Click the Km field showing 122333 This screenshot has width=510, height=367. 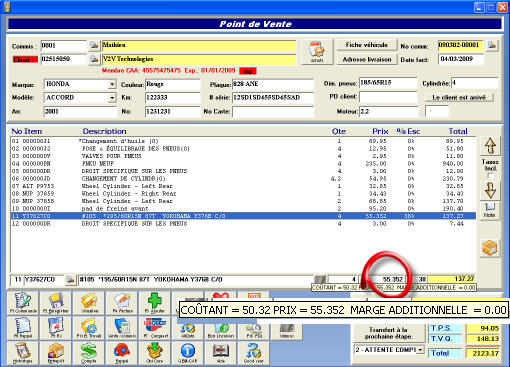(172, 98)
